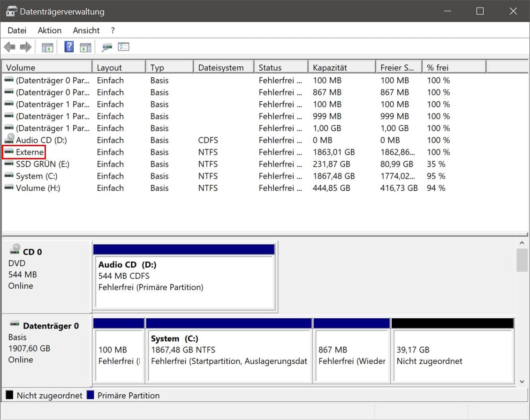Go back with the left arrow toolbar icon
Screen dimensions: 530x420
point(9,47)
